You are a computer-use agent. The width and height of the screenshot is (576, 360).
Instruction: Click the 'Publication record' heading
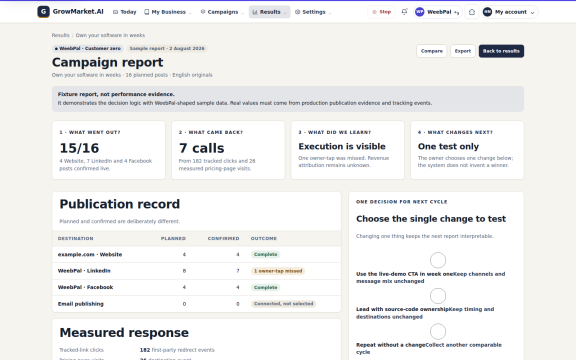pyautogui.click(x=120, y=204)
